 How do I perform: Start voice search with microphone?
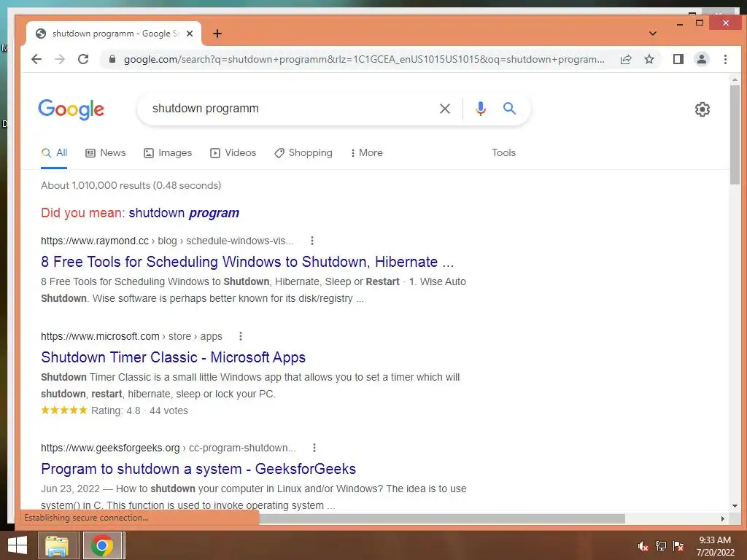click(x=481, y=109)
